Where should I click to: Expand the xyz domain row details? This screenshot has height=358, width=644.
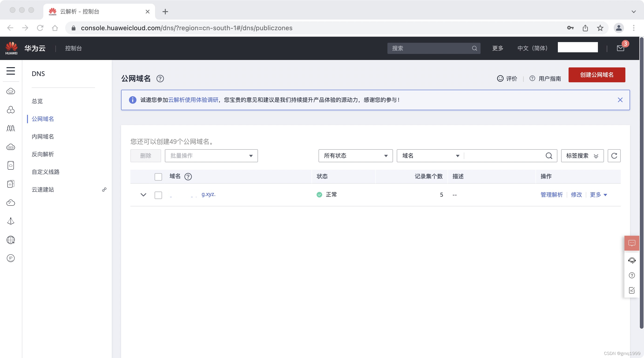point(143,195)
